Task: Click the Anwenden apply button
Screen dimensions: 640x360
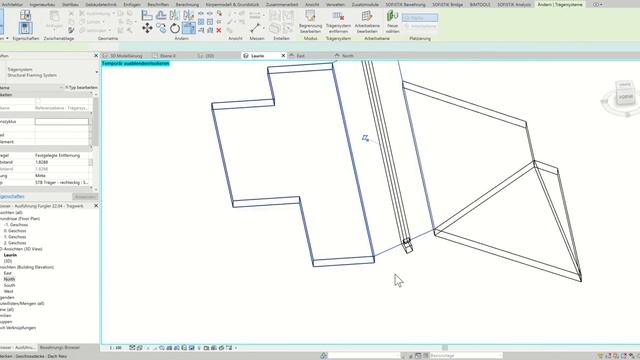Action: (85, 197)
